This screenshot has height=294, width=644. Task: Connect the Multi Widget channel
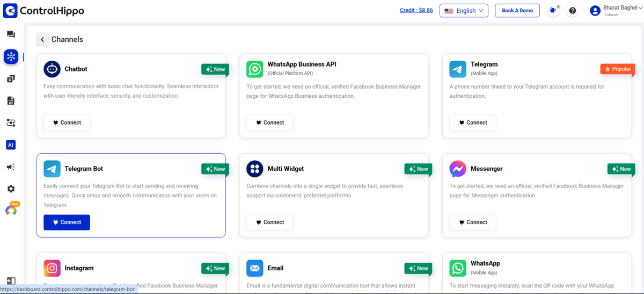click(x=269, y=222)
